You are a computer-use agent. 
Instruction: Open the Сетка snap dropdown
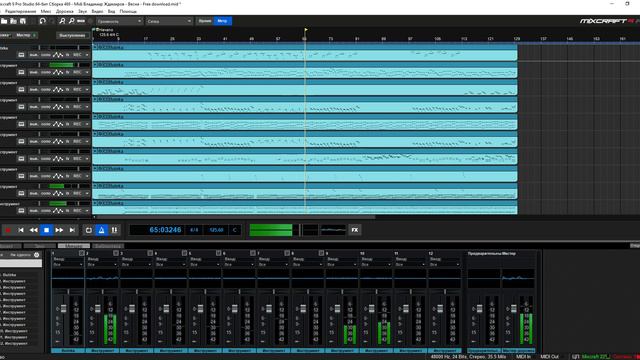pos(169,21)
